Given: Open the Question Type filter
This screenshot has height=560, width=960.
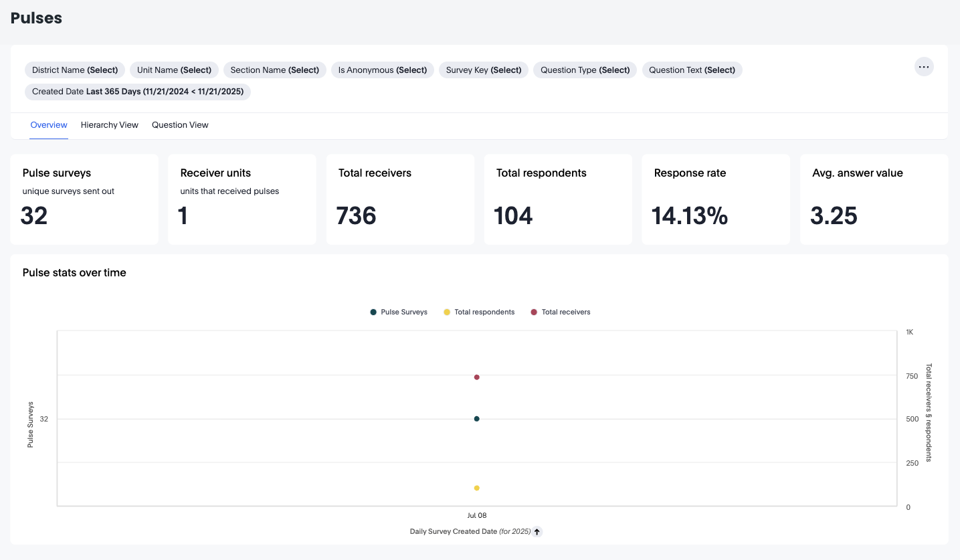Looking at the screenshot, I should click(x=585, y=70).
